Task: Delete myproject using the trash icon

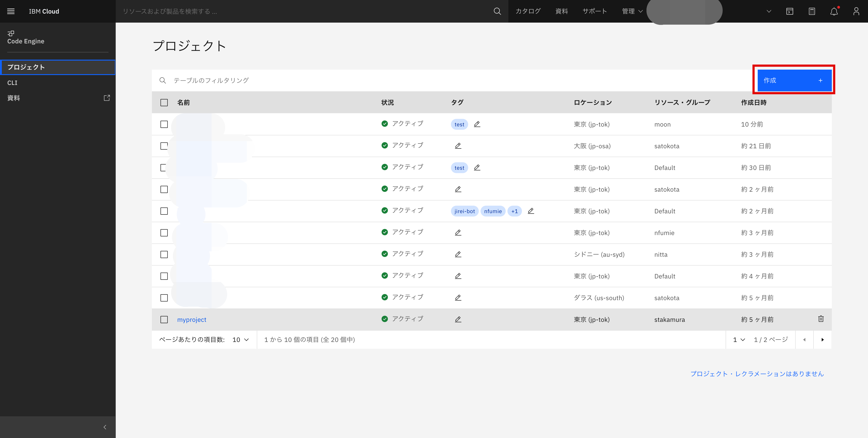Action: (821, 319)
